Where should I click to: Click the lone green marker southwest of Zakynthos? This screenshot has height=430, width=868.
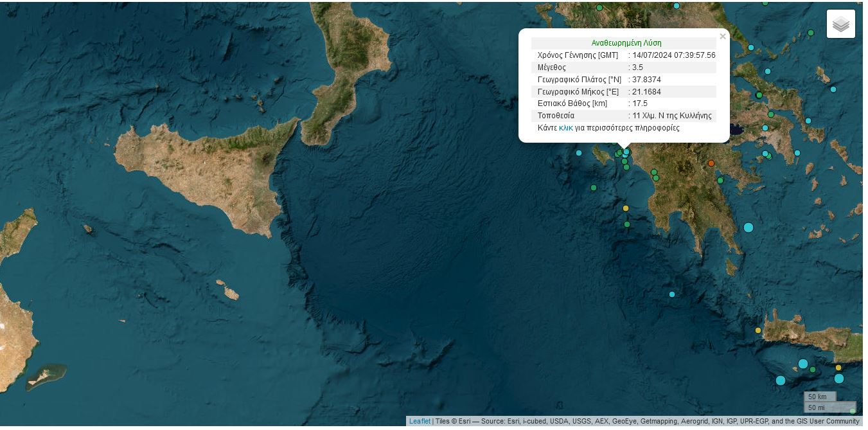pyautogui.click(x=594, y=188)
